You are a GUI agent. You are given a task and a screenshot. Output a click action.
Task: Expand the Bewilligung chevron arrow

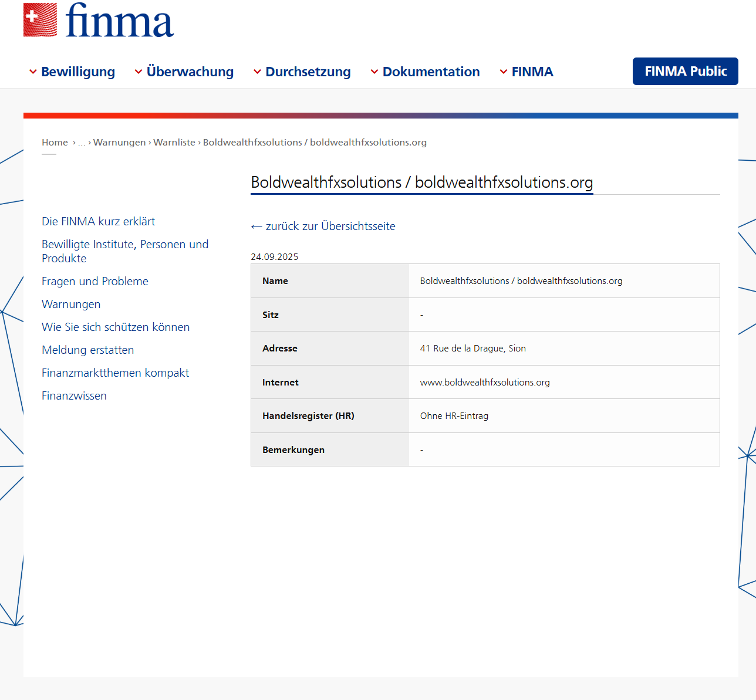pyautogui.click(x=33, y=72)
